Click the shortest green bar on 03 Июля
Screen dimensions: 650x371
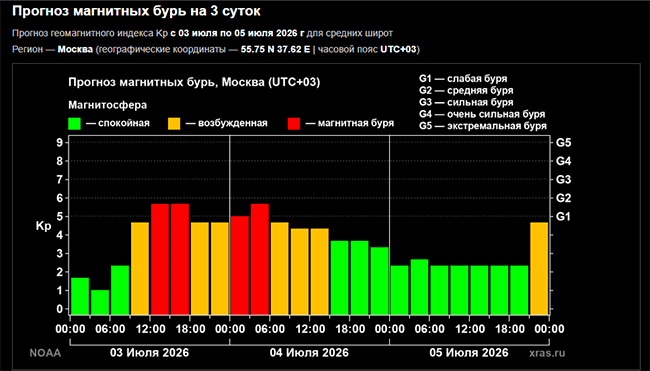point(100,303)
